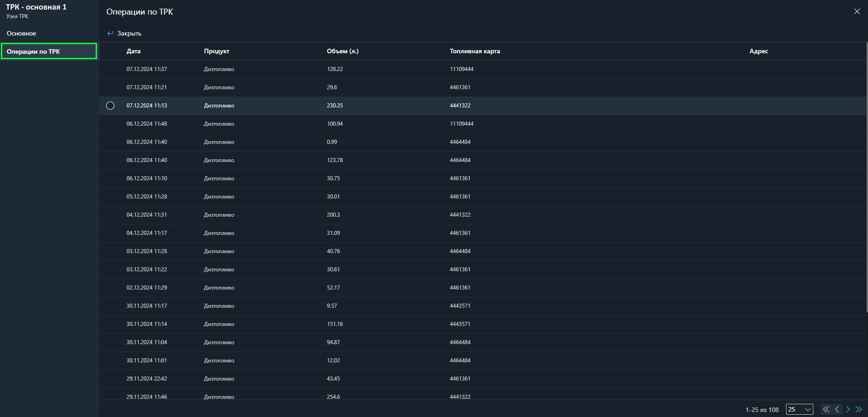Viewport: 868px width, 417px height.
Task: Click the Адрес column header
Action: coord(758,51)
